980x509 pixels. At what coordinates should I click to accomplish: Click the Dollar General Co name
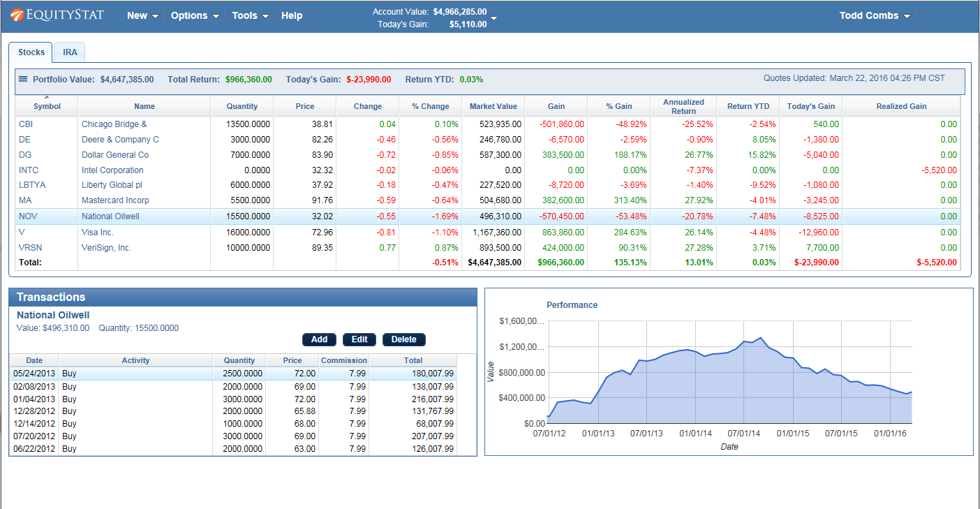(115, 155)
